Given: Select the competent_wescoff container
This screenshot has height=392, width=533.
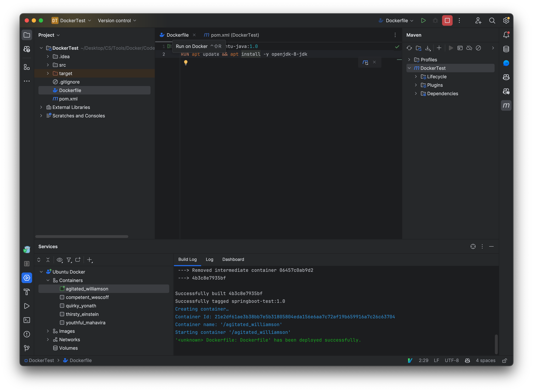Looking at the screenshot, I should (x=104, y=297).
